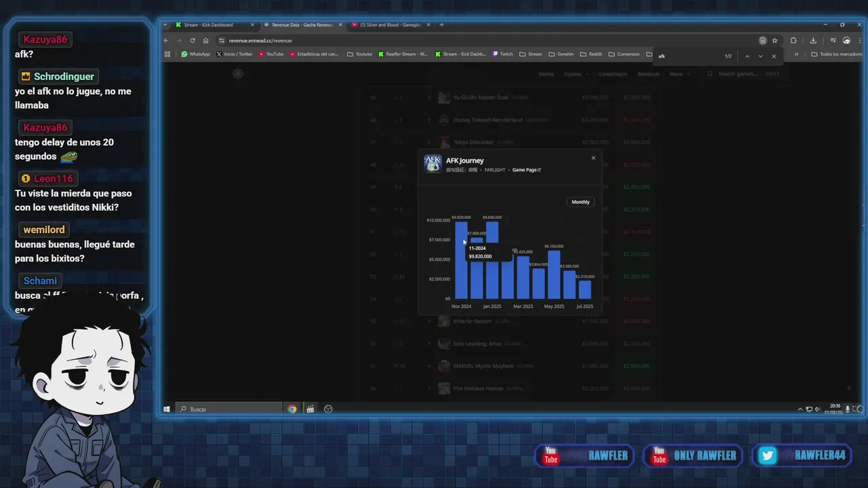This screenshot has width=868, height=488.
Task: Open the volume control in tray
Action: coord(817,409)
